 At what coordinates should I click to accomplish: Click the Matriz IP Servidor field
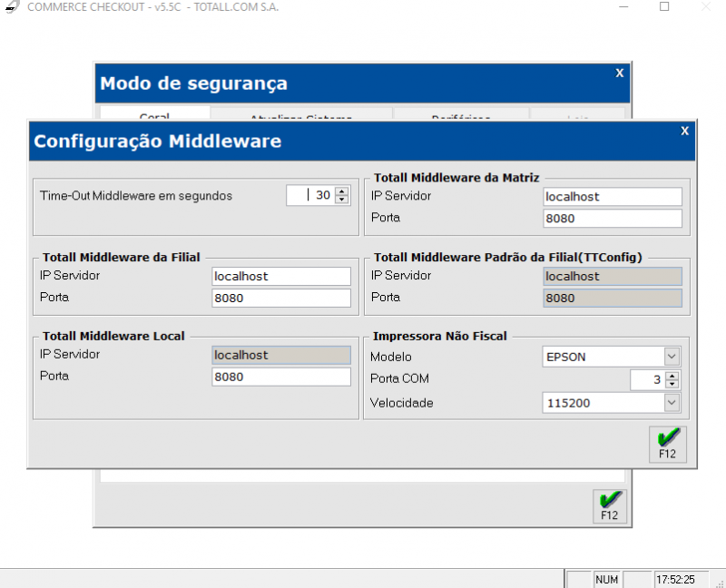click(611, 196)
